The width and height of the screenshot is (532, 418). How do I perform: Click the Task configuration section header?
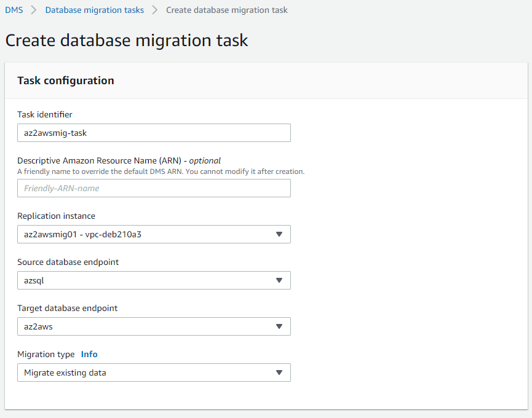pos(66,81)
